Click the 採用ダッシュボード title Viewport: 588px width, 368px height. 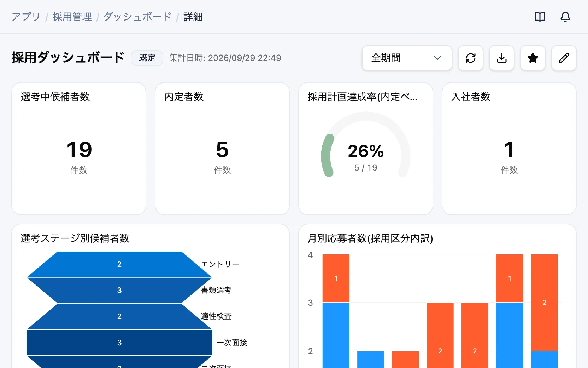click(68, 58)
